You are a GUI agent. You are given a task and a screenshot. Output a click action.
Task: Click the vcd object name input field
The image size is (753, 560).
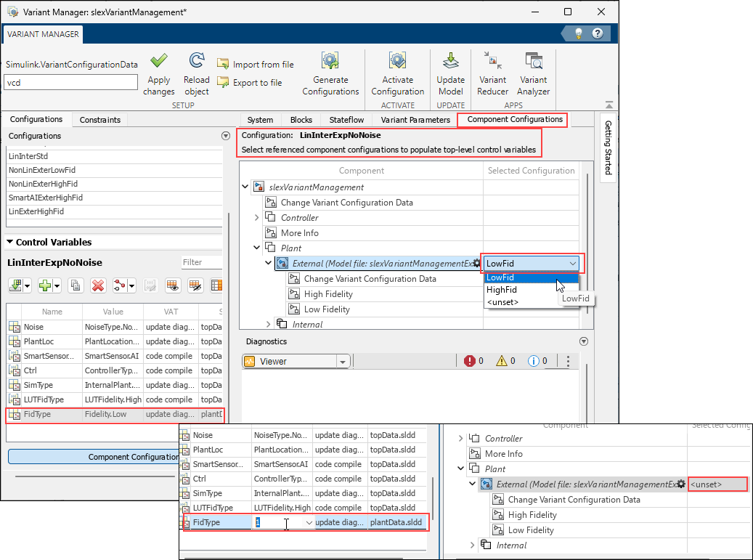coord(71,83)
